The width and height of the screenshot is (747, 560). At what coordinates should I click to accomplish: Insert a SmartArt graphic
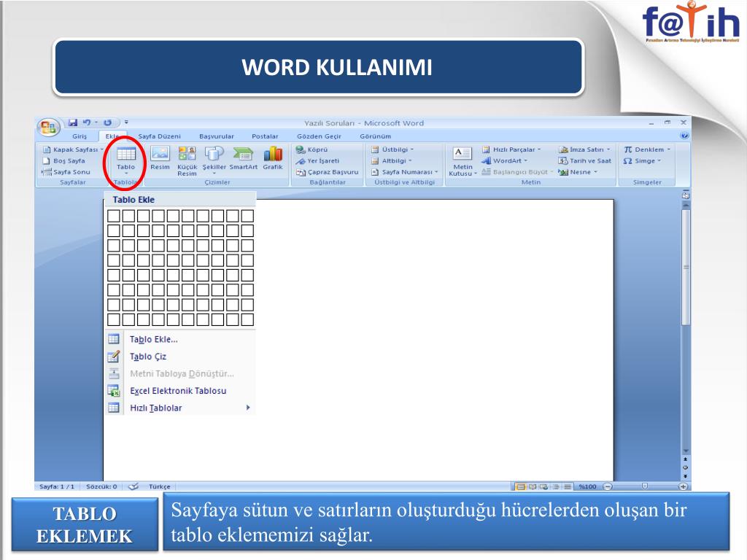[244, 159]
